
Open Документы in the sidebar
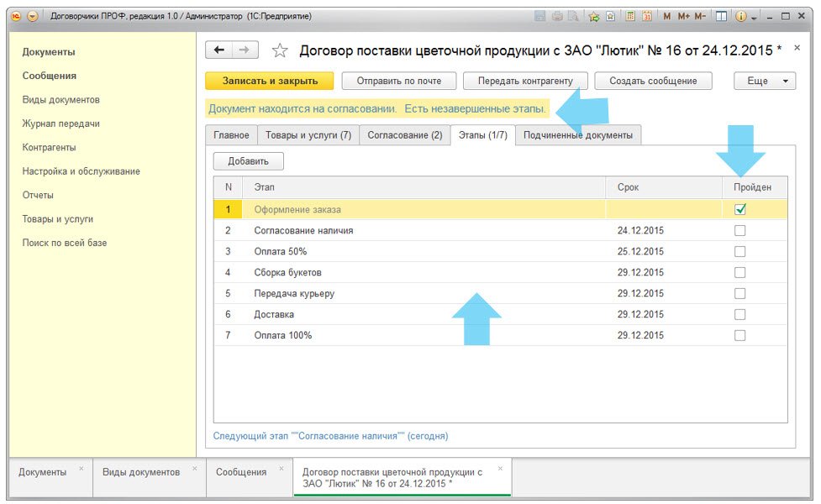coord(49,52)
